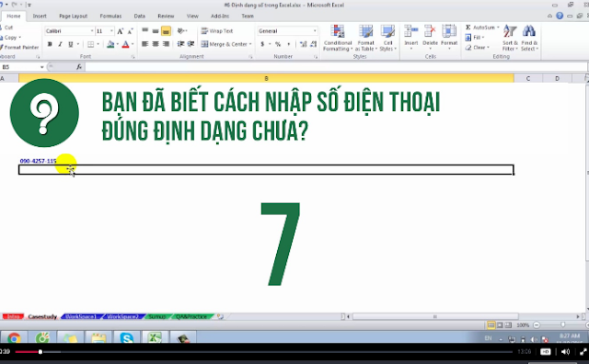Open the View ribbon tab
The height and width of the screenshot is (364, 589).
point(192,17)
